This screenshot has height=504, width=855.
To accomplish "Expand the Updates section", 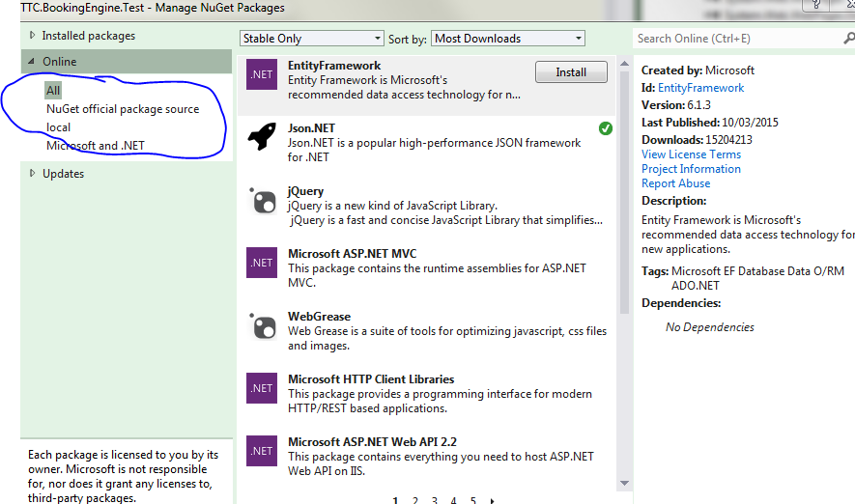I will [x=32, y=173].
